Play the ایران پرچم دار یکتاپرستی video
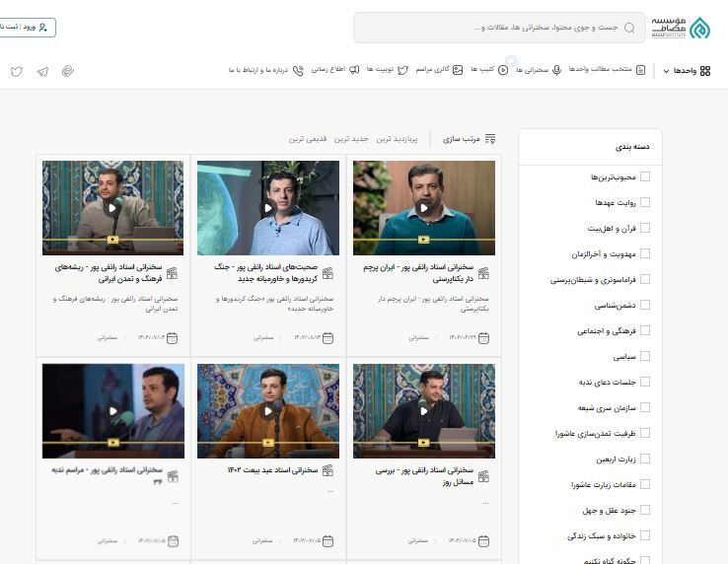The image size is (728, 564). pos(424,208)
